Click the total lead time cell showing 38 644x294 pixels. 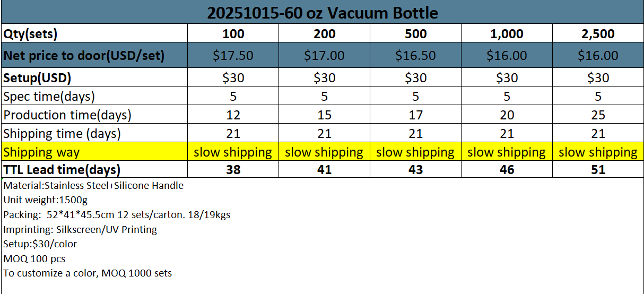coord(233,170)
